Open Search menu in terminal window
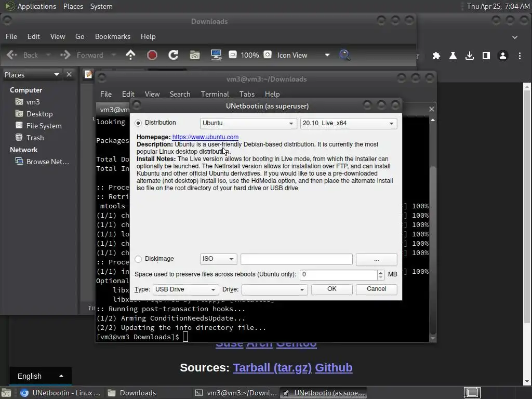The width and height of the screenshot is (532, 399). [x=180, y=95]
